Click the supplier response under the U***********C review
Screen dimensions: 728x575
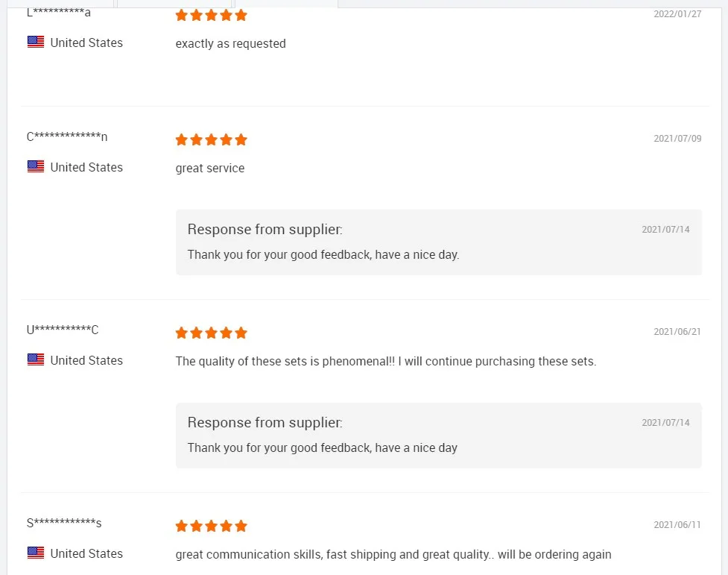tap(323, 447)
